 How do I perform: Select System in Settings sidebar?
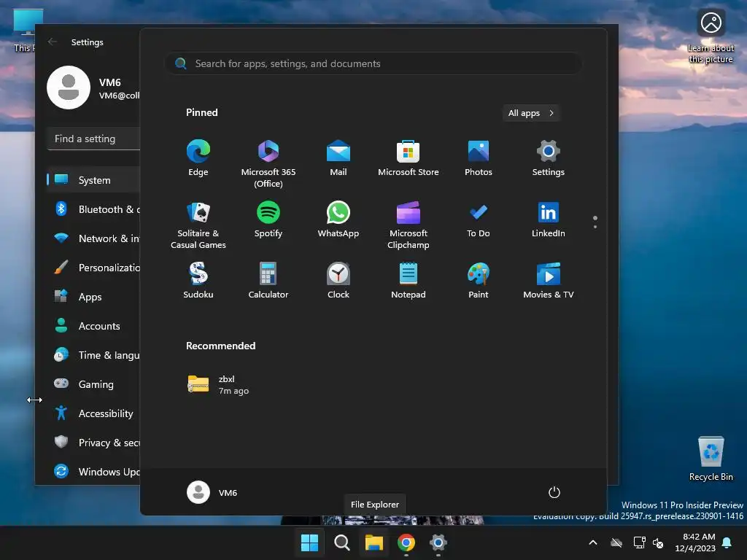(93, 180)
